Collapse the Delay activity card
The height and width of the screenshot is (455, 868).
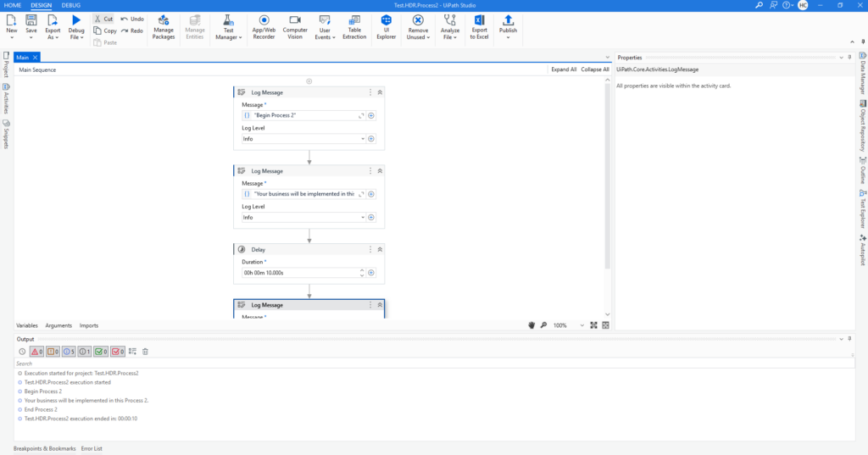pos(380,250)
